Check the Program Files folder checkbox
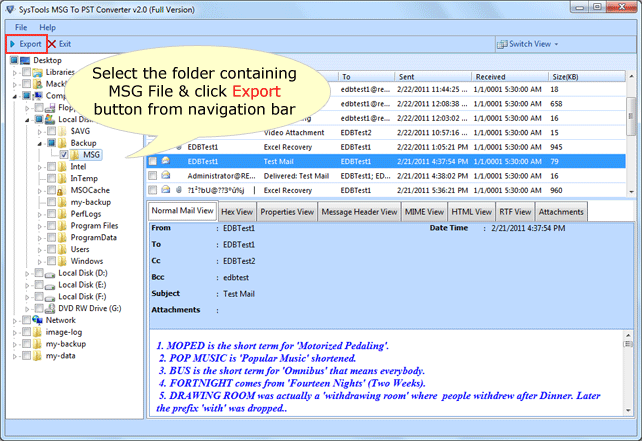Viewport: 642px width, 441px height. 52,226
